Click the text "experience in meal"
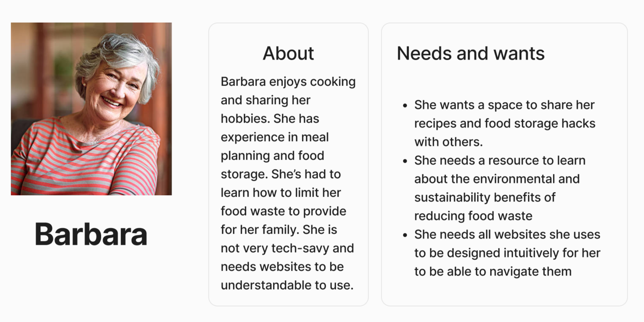Viewport: 644px width, 322px height. (x=275, y=137)
